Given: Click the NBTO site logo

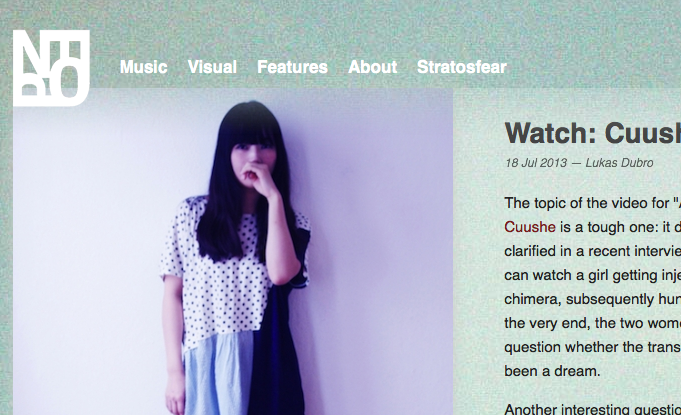Looking at the screenshot, I should point(51,68).
